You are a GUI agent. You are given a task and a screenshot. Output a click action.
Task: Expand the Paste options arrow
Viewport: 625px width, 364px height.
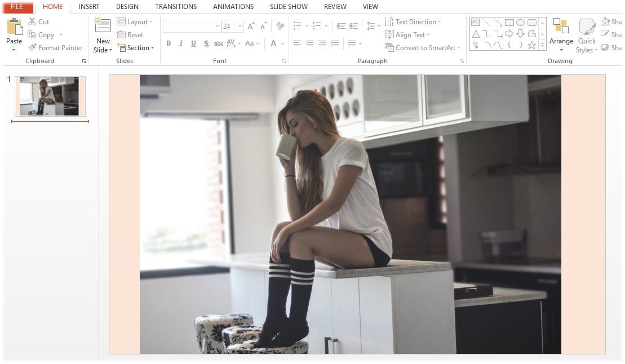pyautogui.click(x=14, y=50)
